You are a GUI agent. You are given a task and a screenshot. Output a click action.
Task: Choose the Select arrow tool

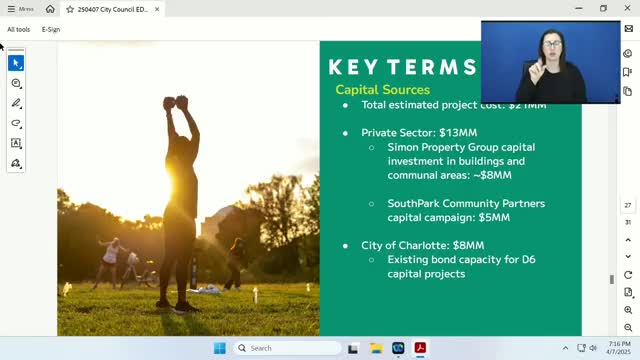coord(16,63)
